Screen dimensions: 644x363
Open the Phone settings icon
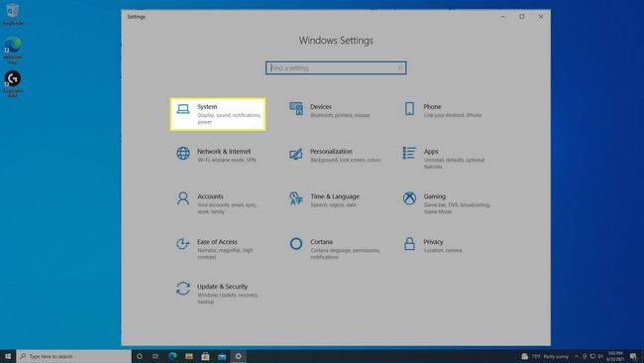click(x=409, y=108)
